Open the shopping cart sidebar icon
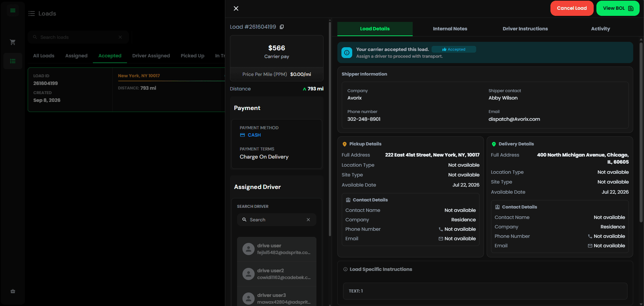Viewport: 644px width, 306px height. pyautogui.click(x=13, y=42)
